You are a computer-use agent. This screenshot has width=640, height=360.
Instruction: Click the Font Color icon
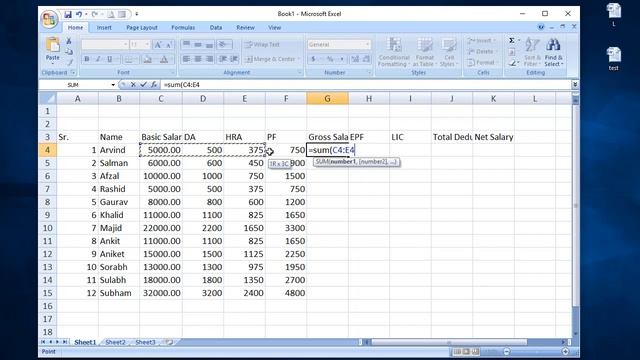164,59
